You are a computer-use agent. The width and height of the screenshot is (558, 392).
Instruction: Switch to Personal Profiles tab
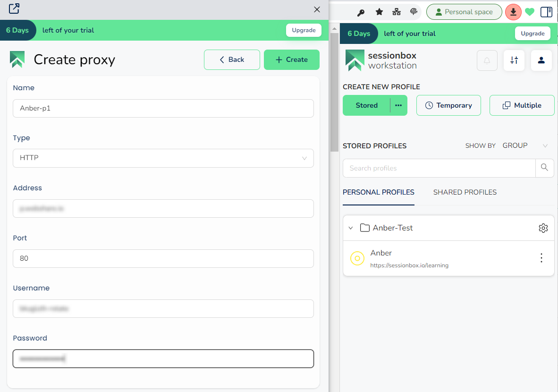[378, 192]
